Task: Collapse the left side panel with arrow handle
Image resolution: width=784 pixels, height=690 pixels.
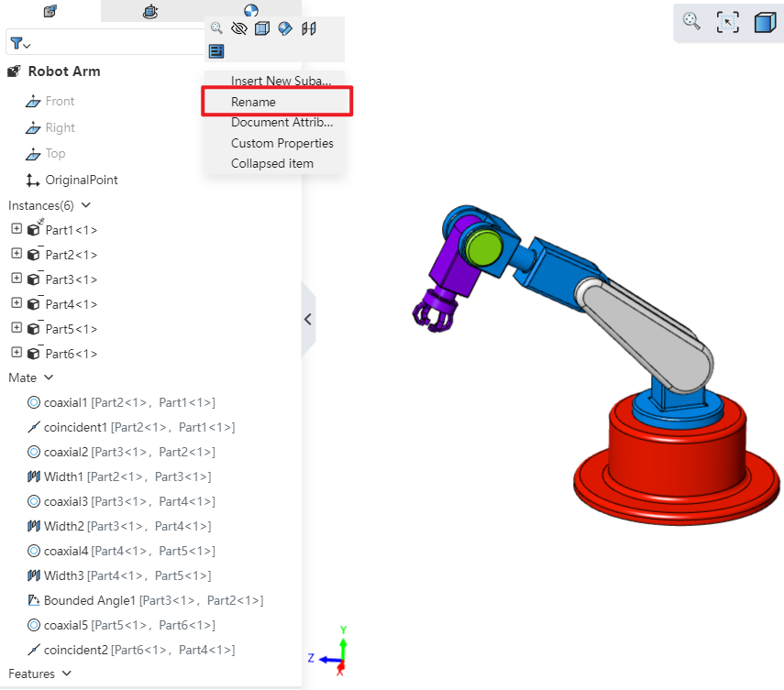Action: [308, 320]
